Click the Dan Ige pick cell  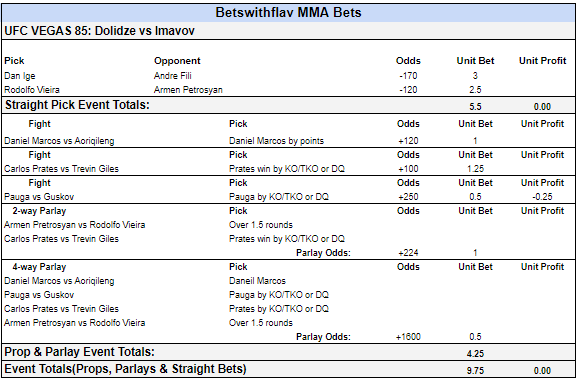(x=20, y=76)
